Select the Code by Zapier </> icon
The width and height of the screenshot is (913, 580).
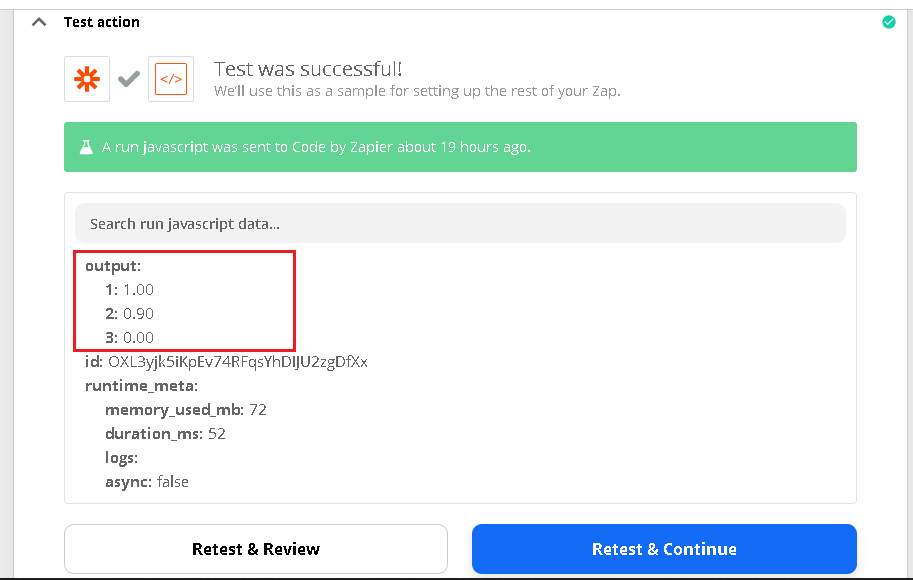pyautogui.click(x=171, y=79)
